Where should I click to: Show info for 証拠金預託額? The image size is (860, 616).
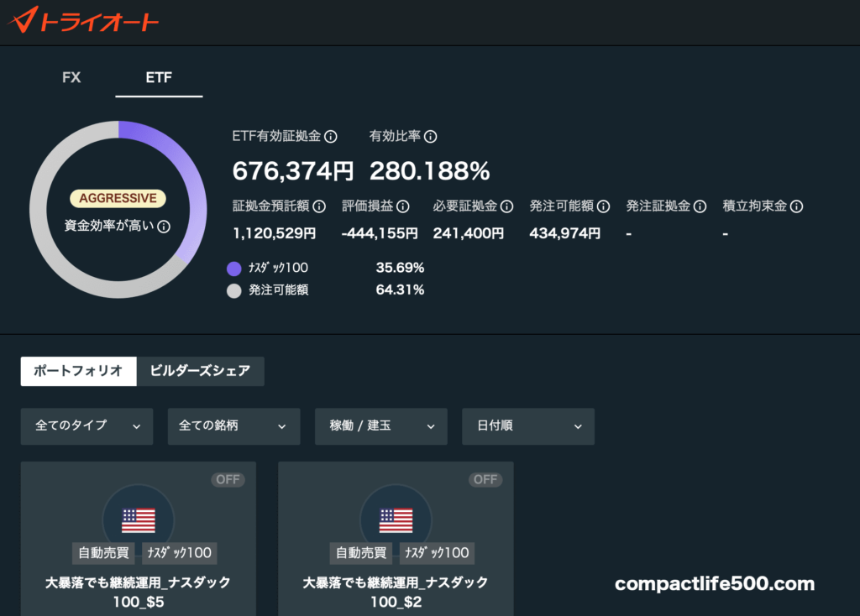319,206
